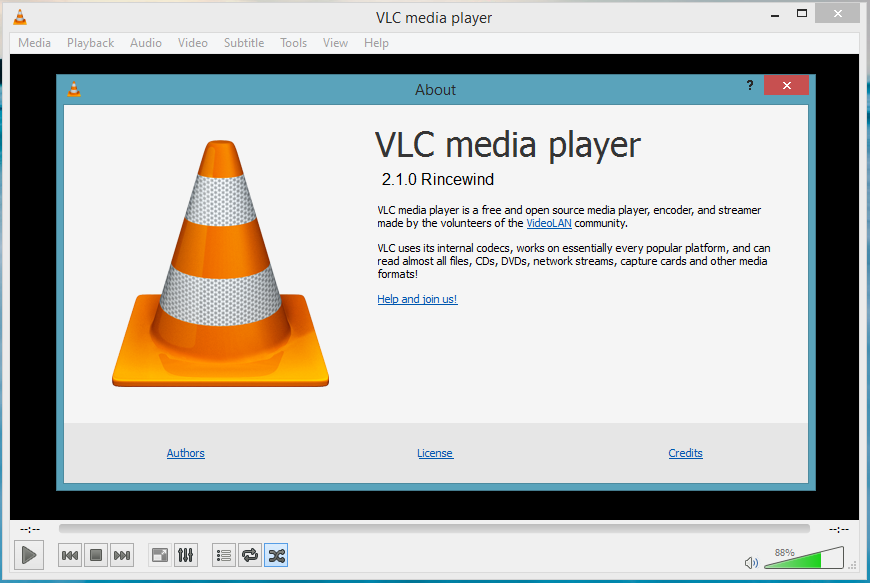Click the Previous media icon

click(x=69, y=555)
